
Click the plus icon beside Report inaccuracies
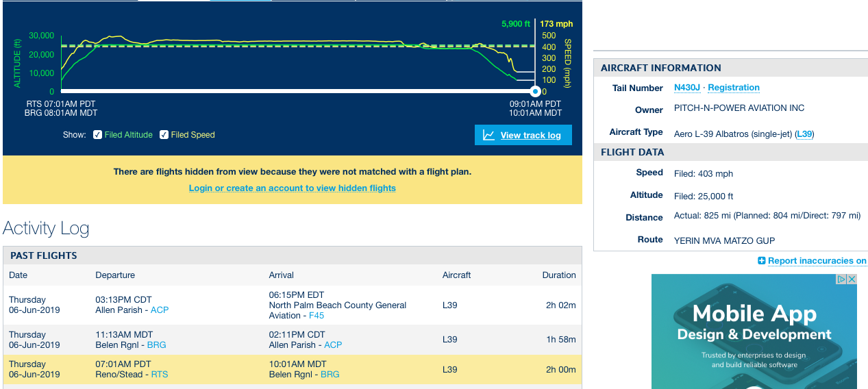coord(762,261)
